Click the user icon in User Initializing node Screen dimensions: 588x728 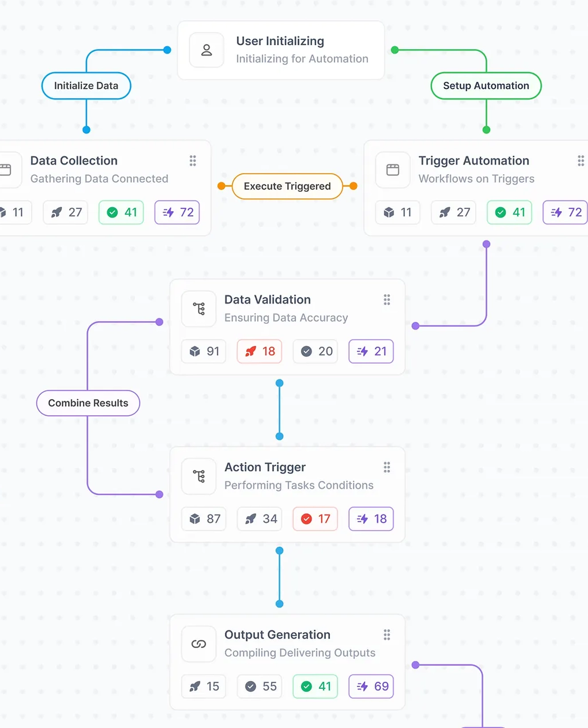coord(207,50)
